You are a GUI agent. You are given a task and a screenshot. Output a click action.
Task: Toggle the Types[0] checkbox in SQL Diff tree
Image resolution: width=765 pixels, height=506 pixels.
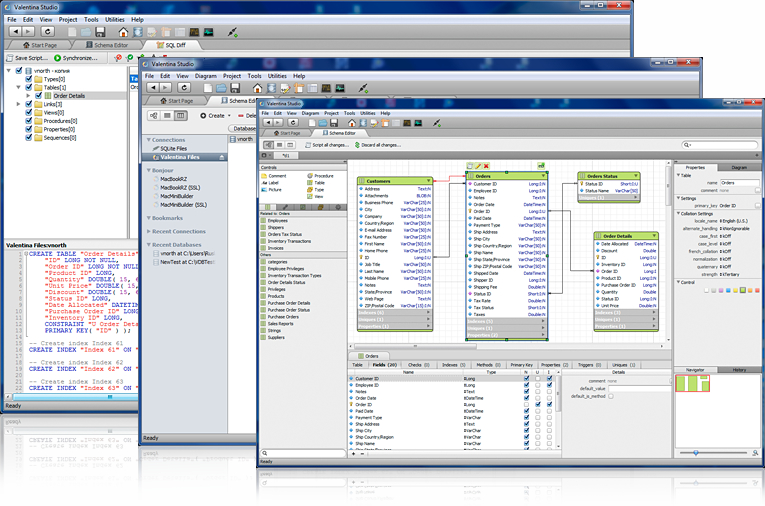[x=29, y=79]
